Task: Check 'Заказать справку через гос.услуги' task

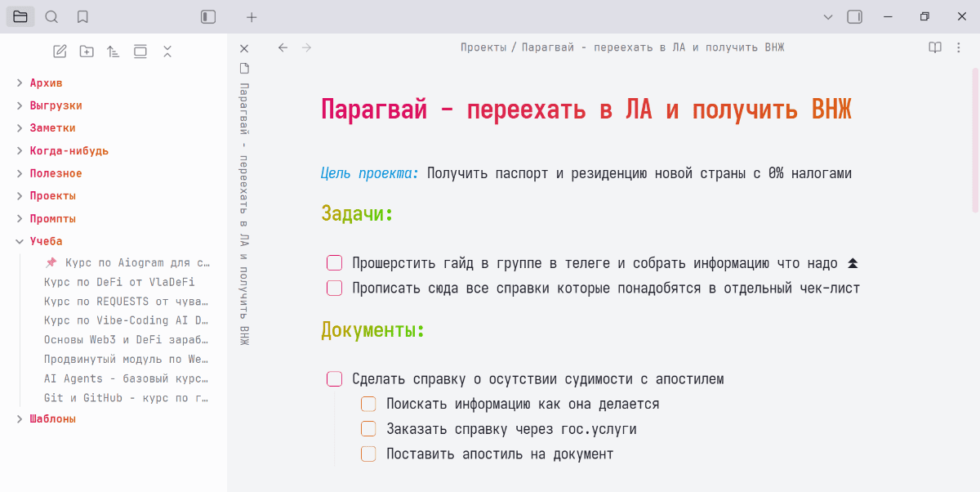Action: coord(368,429)
